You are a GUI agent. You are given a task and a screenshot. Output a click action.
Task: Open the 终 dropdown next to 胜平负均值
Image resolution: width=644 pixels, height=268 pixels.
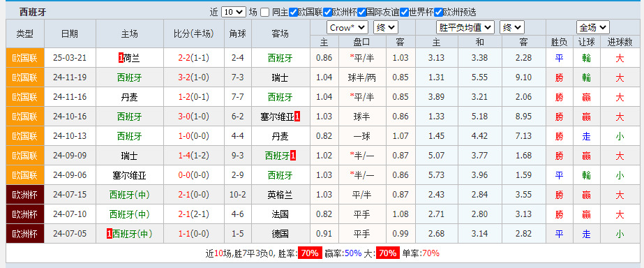(x=511, y=27)
